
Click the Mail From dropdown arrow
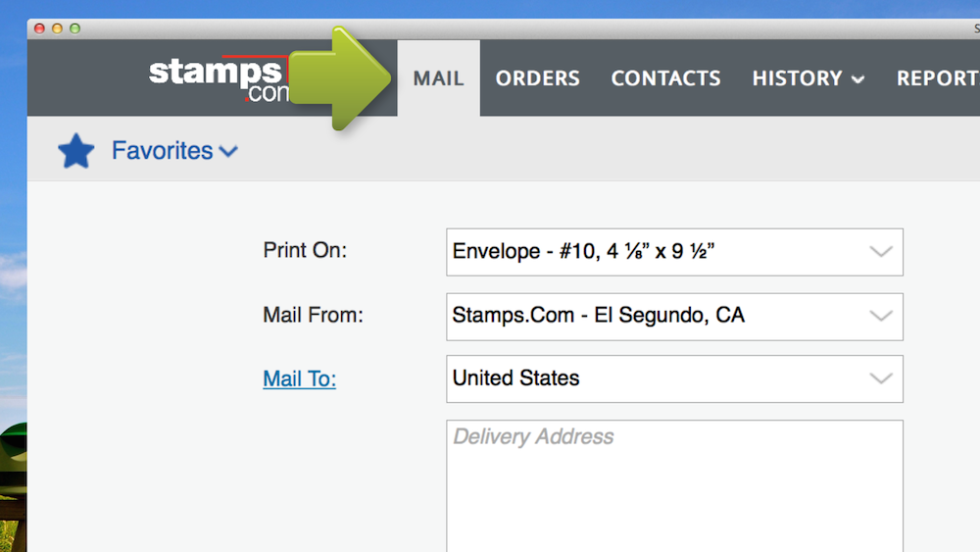(x=881, y=317)
